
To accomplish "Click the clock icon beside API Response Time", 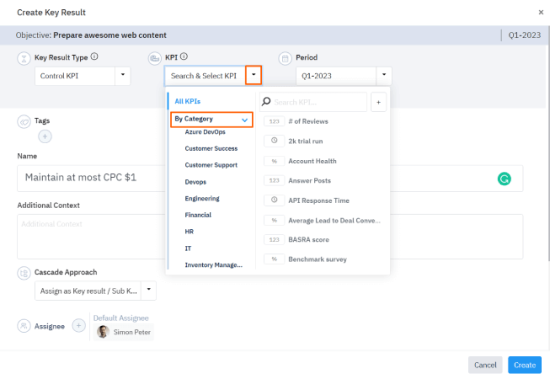I will 274,200.
